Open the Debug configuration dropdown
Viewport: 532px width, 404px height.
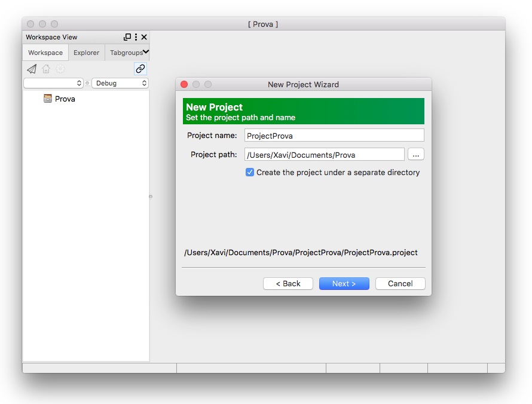coord(120,83)
